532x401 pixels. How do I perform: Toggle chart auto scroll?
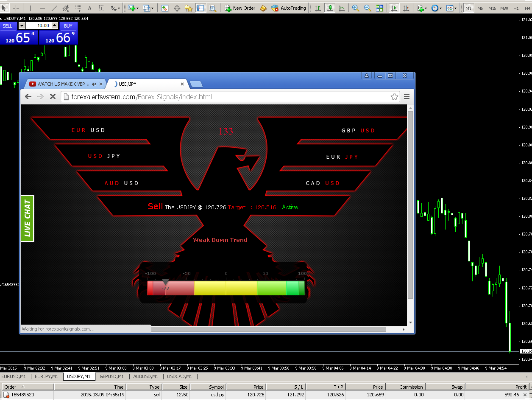click(394, 8)
